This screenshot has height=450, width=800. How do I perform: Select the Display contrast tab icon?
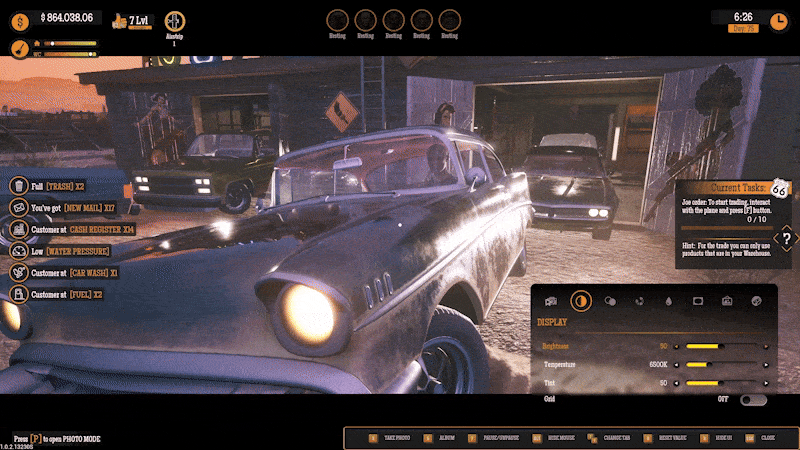tap(580, 301)
